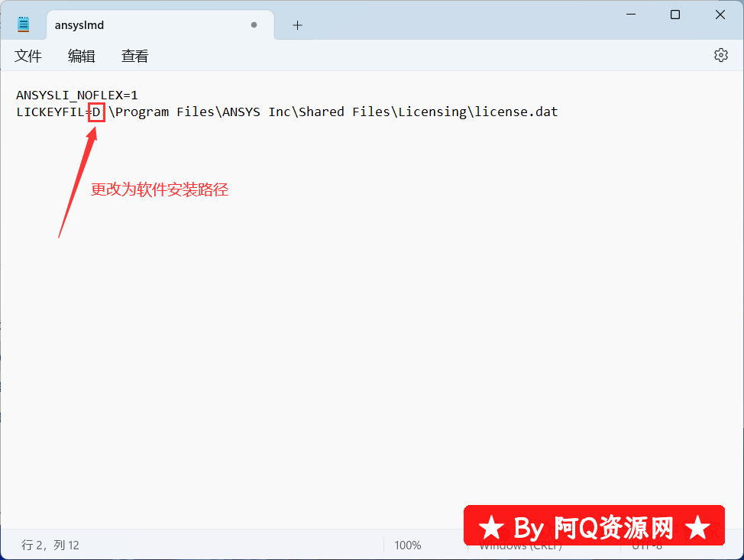The height and width of the screenshot is (560, 744).
Task: Click on the word Licensing in path
Action: [432, 112]
